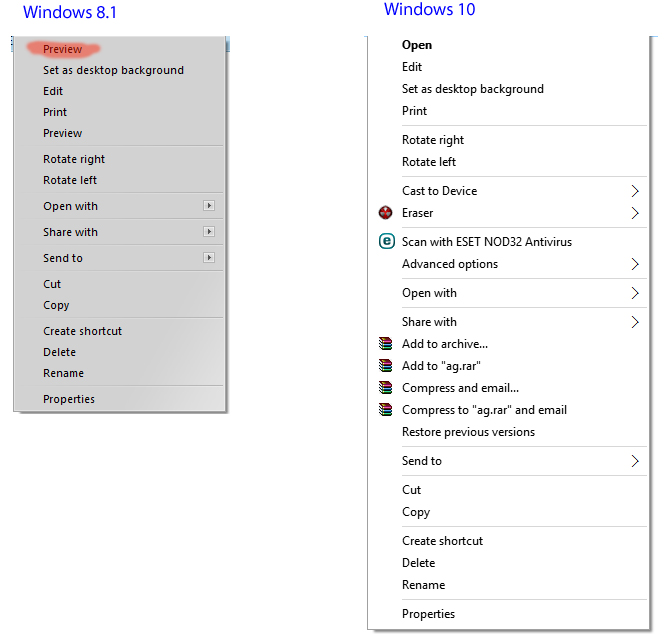Click the ESET NOD32 antivirus icon

tap(386, 241)
